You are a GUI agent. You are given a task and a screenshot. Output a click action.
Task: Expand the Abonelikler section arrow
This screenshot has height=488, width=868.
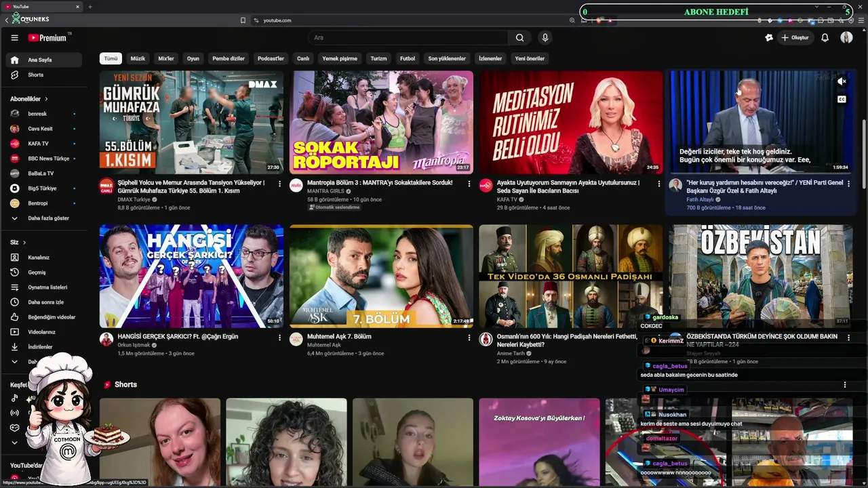pos(46,99)
